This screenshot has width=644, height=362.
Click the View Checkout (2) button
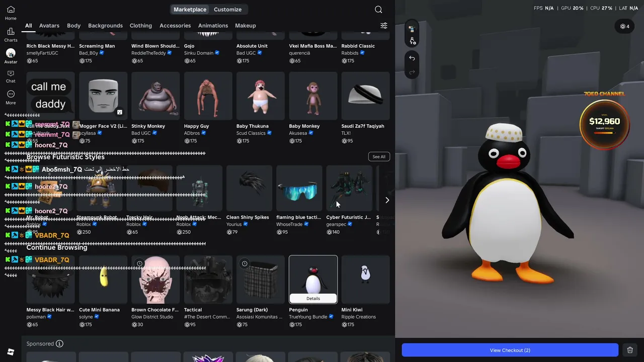(510, 350)
